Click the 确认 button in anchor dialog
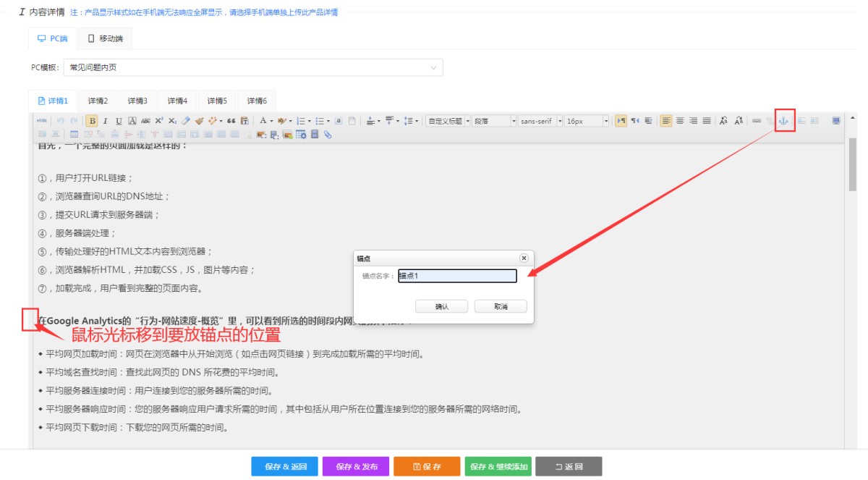The height and width of the screenshot is (480, 868). 441,306
